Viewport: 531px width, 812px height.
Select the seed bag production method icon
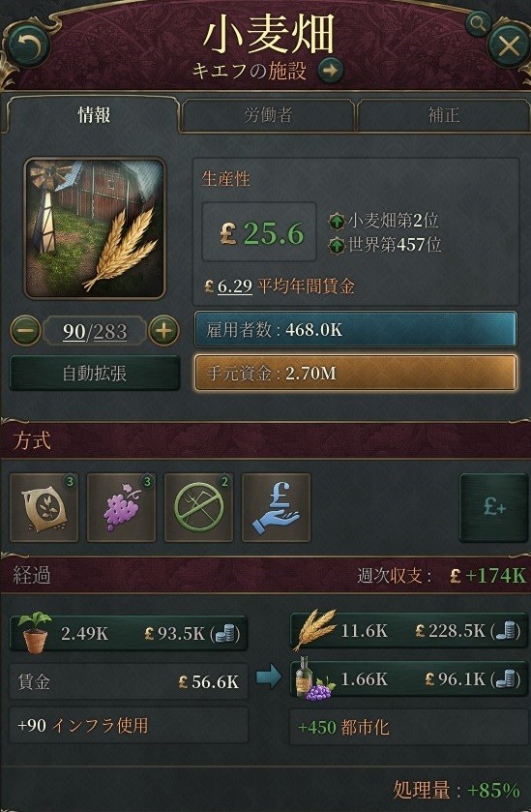coord(44,507)
